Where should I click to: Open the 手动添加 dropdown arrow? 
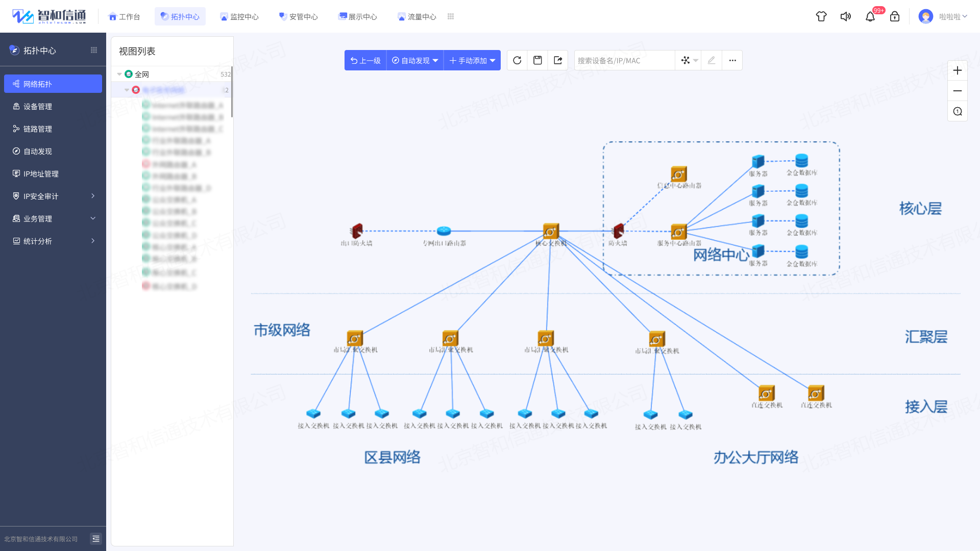click(x=492, y=60)
